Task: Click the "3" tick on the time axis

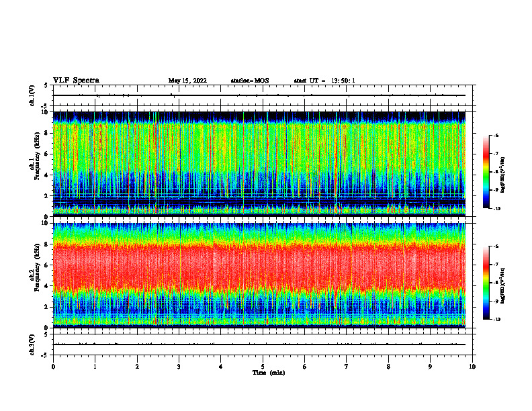Action: (x=179, y=367)
